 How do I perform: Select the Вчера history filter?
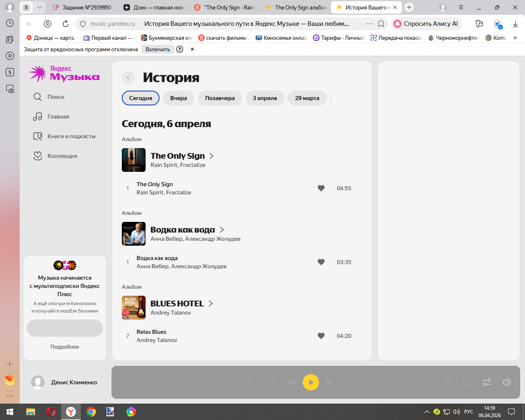pos(178,98)
